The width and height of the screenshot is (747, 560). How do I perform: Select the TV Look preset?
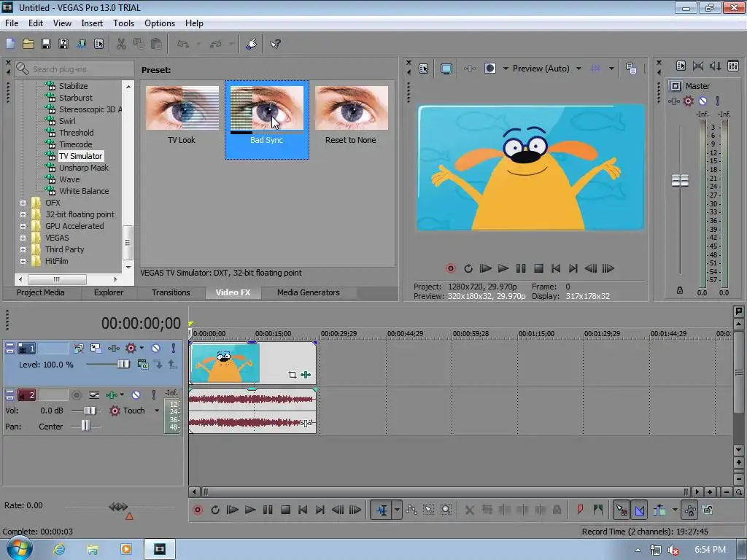coord(182,115)
